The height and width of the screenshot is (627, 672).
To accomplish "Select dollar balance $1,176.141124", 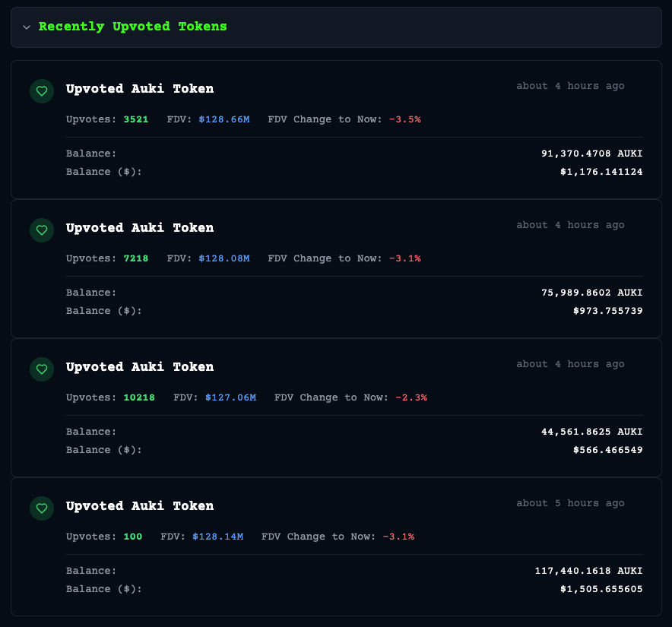I will pyautogui.click(x=601, y=172).
